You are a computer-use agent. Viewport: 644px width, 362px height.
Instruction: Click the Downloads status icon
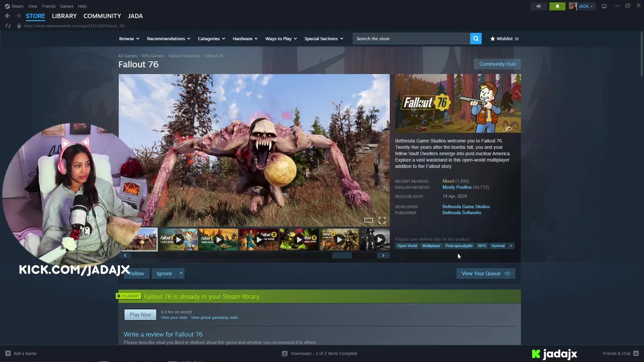[285, 353]
